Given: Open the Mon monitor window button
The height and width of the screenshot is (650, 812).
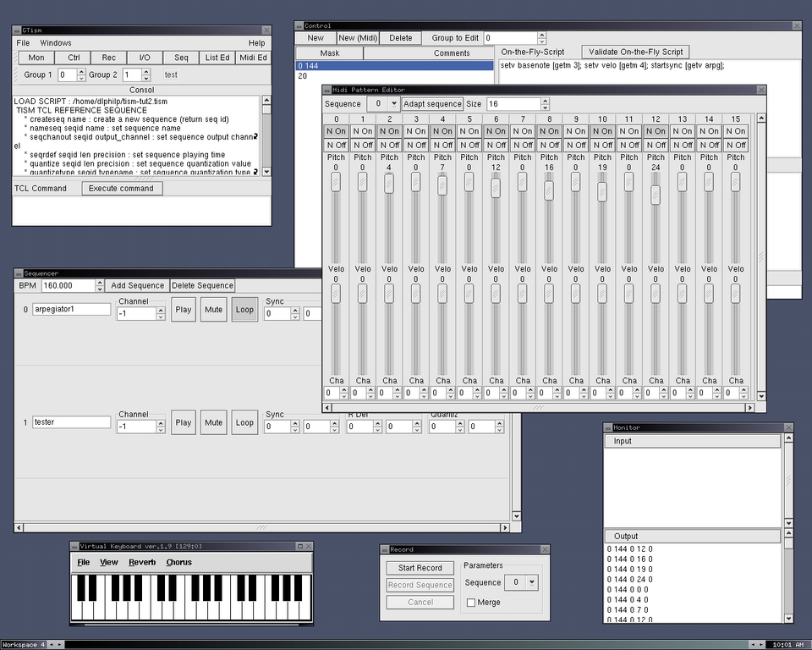Looking at the screenshot, I should click(36, 58).
